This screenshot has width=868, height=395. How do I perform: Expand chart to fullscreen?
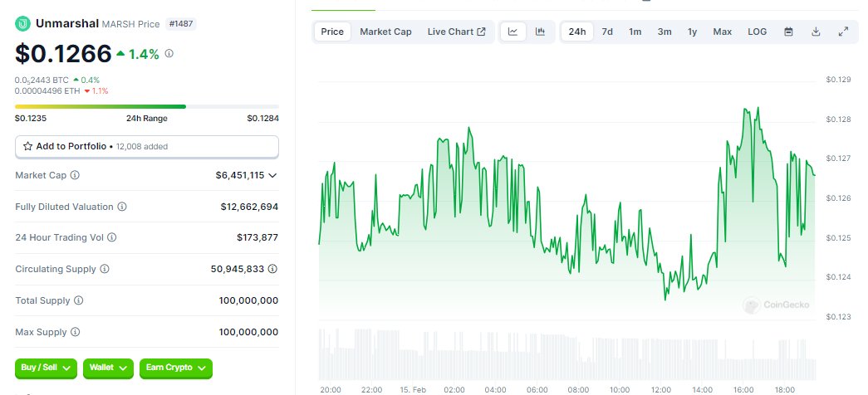[843, 32]
